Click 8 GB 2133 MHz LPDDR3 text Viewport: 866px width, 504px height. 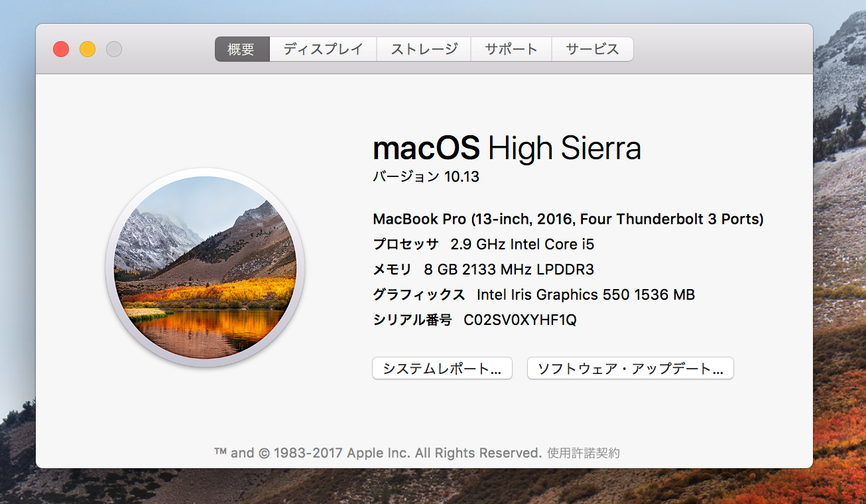click(x=509, y=269)
